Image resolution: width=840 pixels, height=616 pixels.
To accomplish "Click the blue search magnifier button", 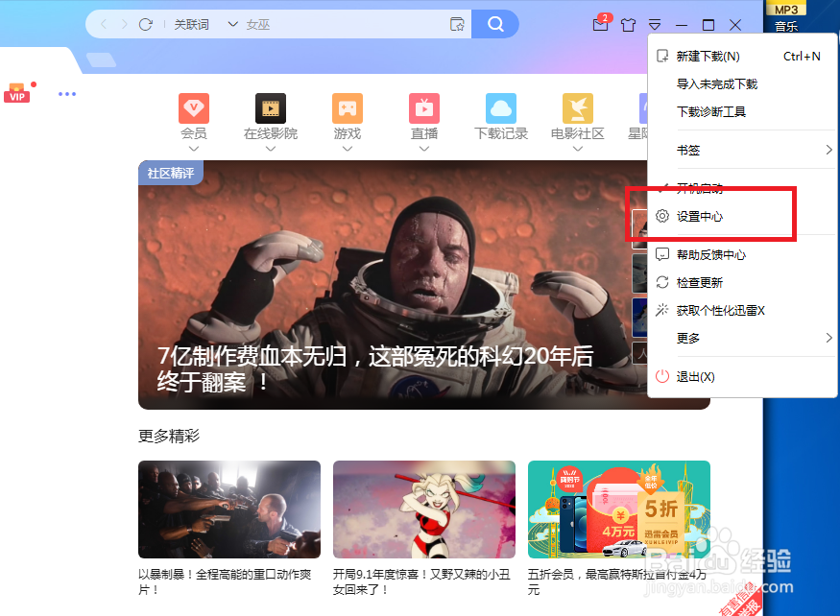I will [495, 24].
